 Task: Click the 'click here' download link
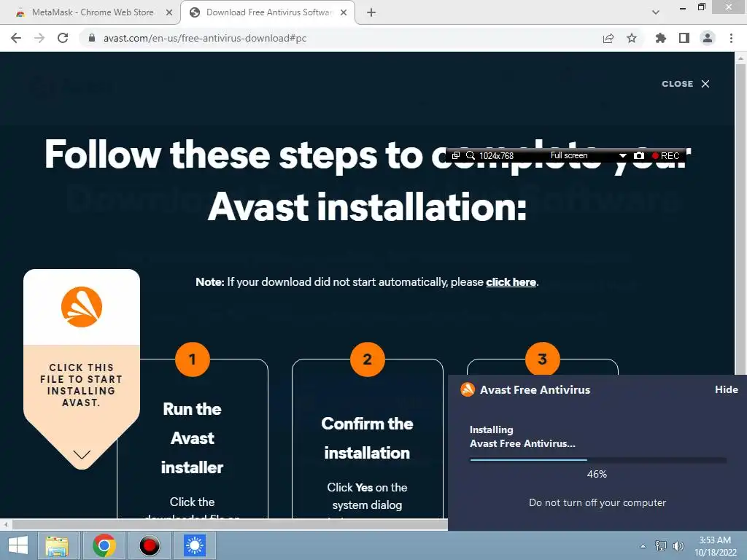coord(511,282)
